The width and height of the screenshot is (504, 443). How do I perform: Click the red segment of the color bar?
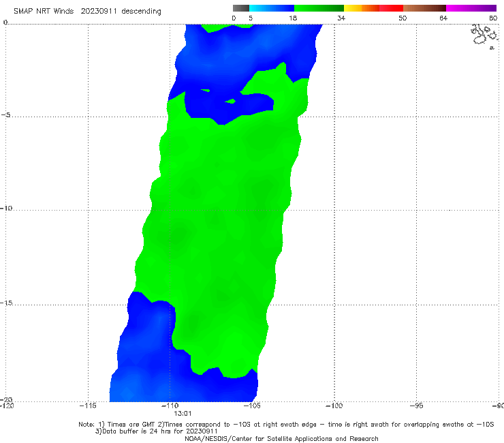(391, 8)
